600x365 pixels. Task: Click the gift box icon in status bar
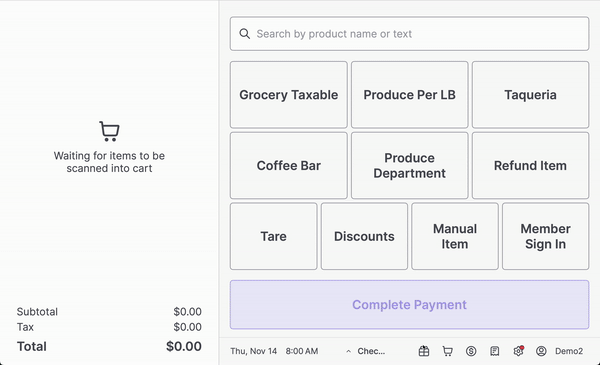(424, 351)
